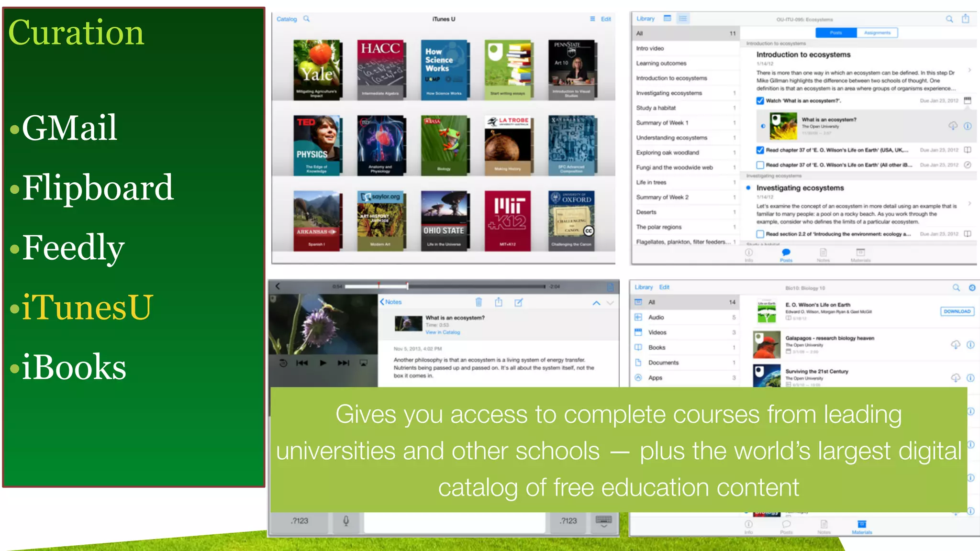980x551 pixels.
Task: Show info for 'What is an ecosystem?' video
Action: (968, 126)
